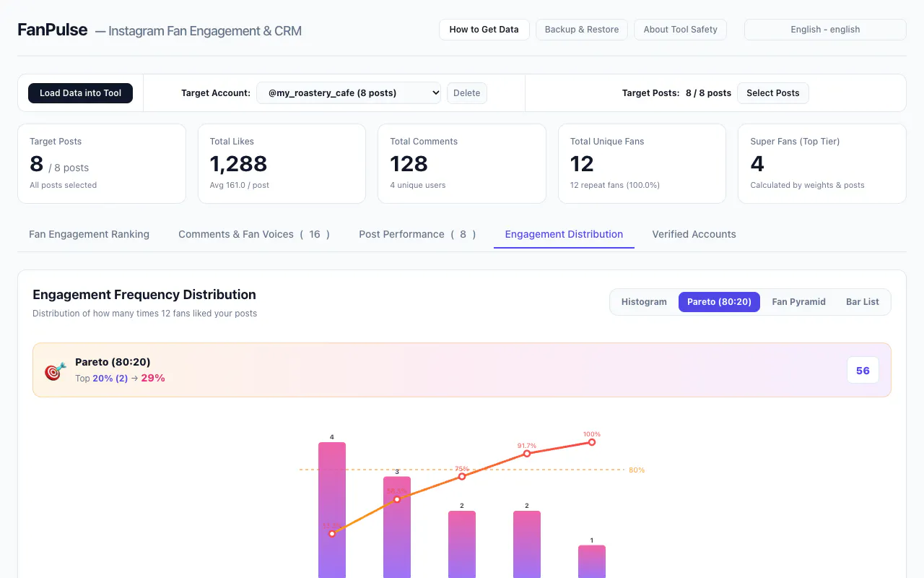Click the "Avg 161.0 / post" text
The width and height of the screenshot is (924, 578).
(240, 185)
